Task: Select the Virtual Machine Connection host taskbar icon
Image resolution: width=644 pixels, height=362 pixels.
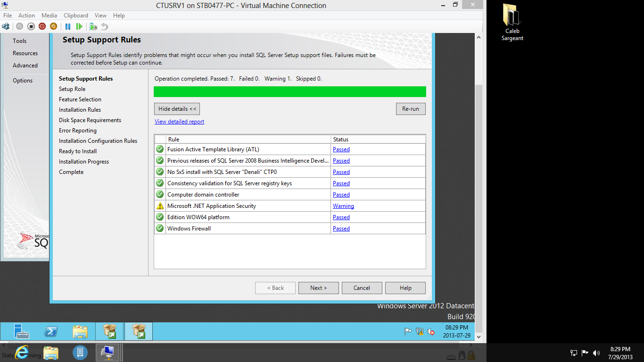Action: pos(108,352)
